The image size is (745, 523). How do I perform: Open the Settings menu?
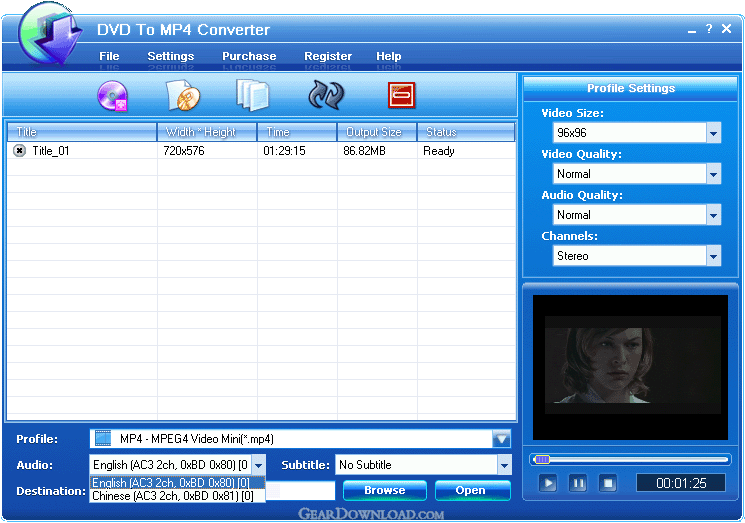(171, 56)
